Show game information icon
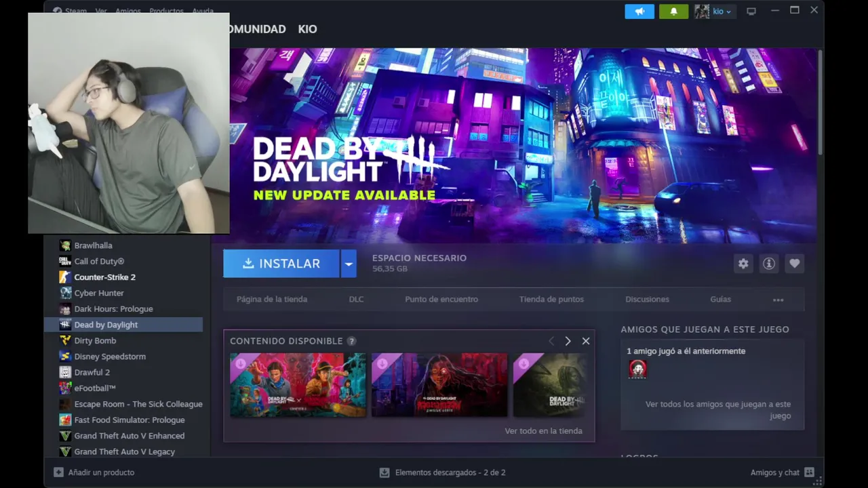Image resolution: width=868 pixels, height=488 pixels. 769,264
